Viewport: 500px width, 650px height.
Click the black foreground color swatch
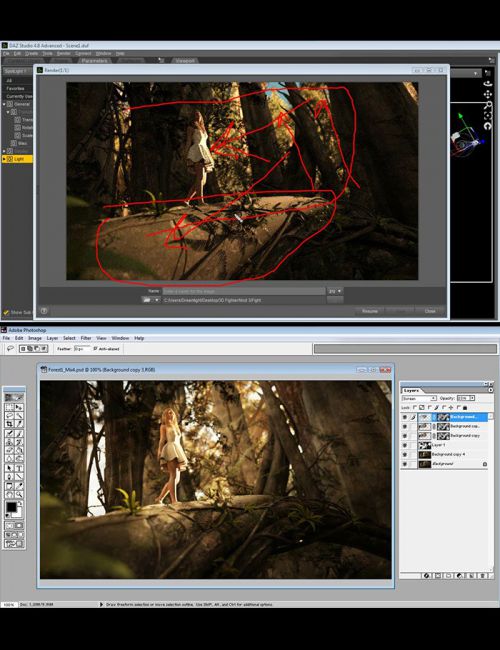tap(11, 507)
